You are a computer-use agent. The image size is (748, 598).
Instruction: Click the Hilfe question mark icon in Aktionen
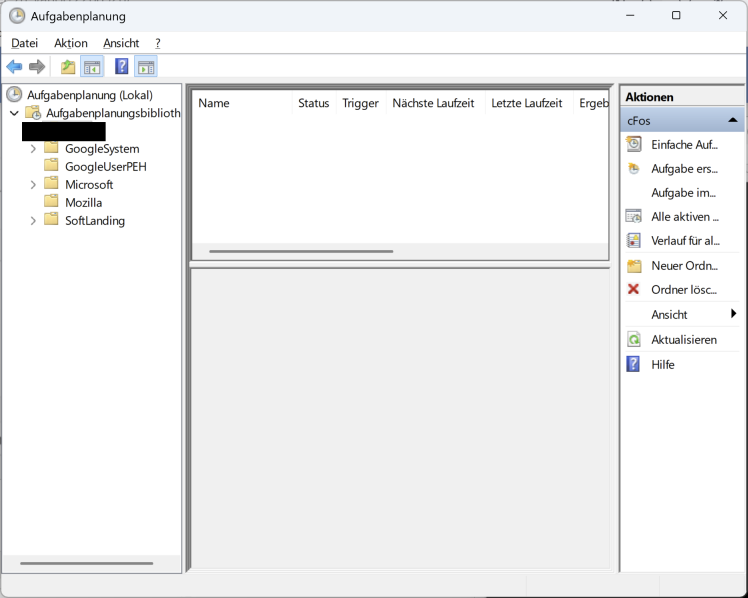(x=633, y=364)
